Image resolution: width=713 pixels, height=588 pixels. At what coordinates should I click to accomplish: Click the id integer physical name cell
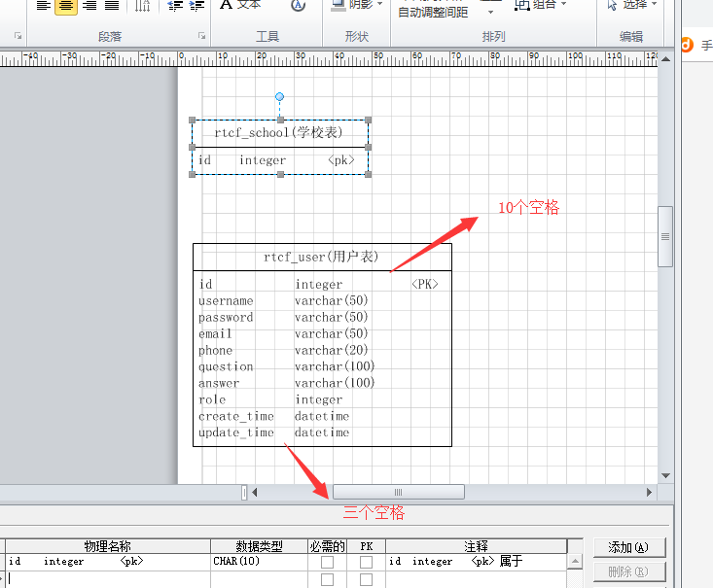click(x=108, y=562)
